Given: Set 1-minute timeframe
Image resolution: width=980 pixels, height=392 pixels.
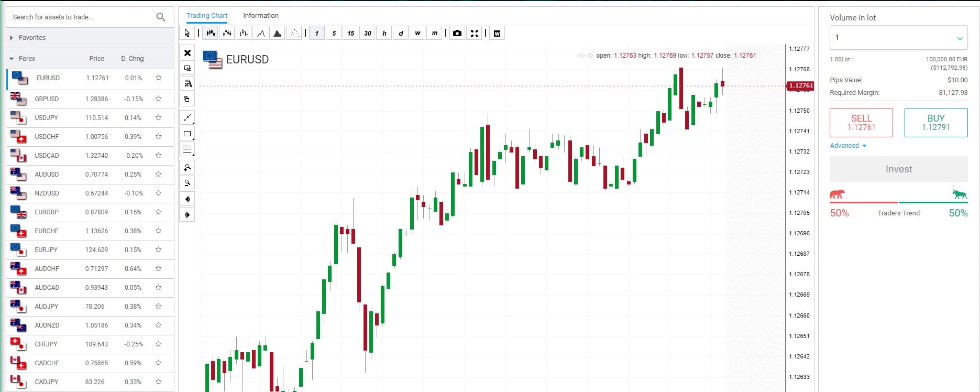Looking at the screenshot, I should (x=317, y=33).
